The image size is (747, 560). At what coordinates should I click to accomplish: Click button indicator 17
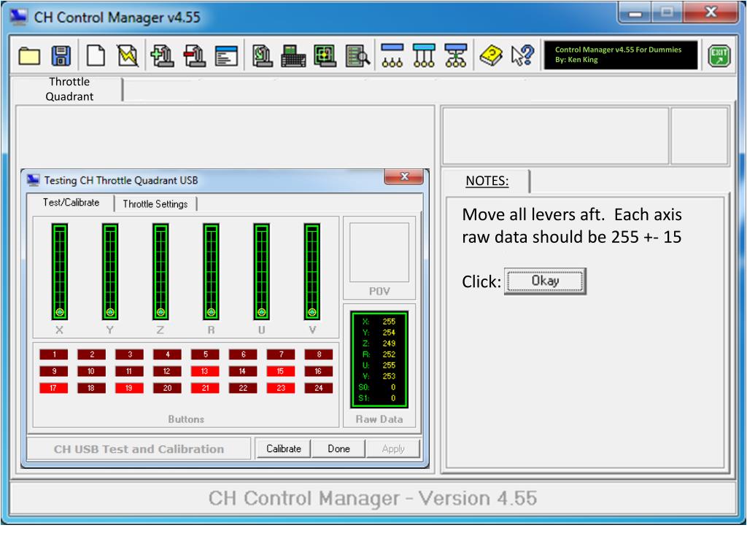coord(54,388)
